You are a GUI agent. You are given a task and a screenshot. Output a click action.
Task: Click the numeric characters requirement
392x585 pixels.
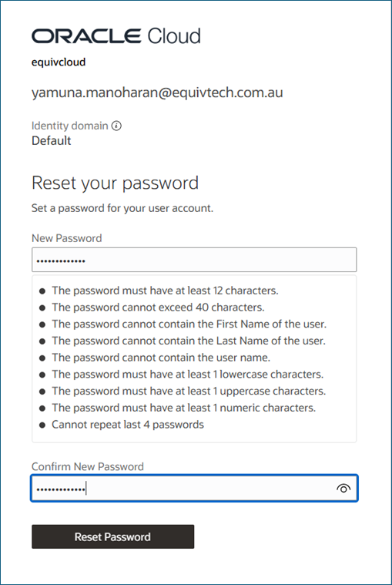click(x=184, y=408)
